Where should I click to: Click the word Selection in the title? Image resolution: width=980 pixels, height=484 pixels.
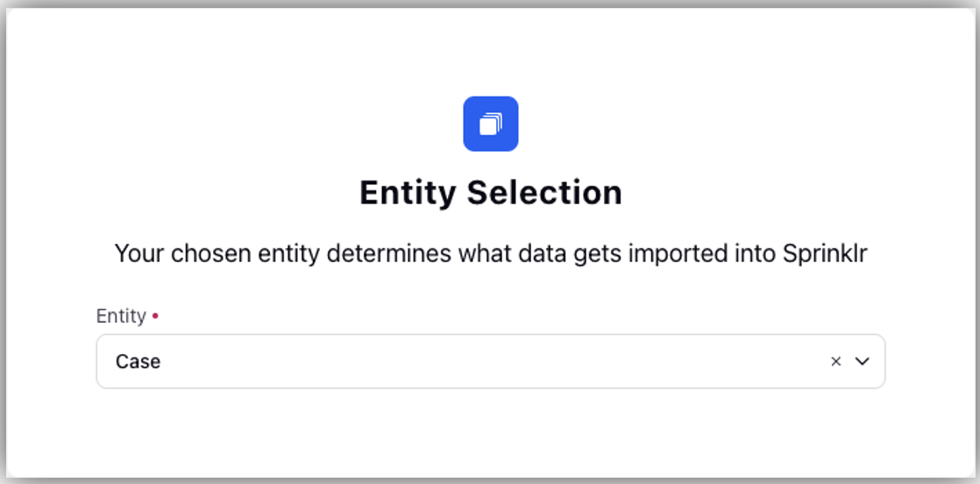(x=544, y=193)
